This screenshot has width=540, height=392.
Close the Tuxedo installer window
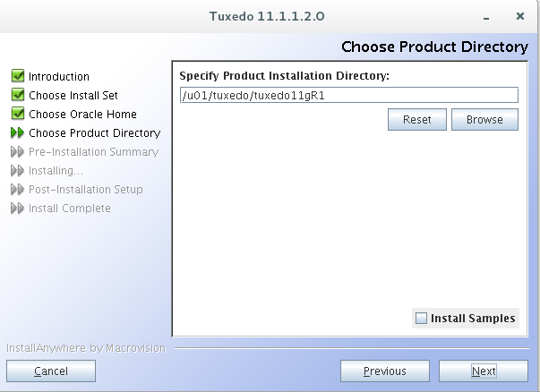click(519, 16)
